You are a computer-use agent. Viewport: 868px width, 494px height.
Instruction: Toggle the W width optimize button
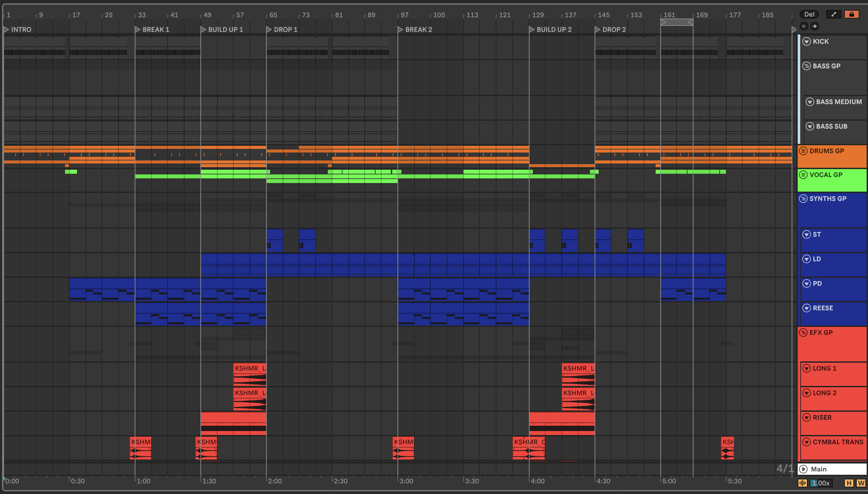point(860,483)
